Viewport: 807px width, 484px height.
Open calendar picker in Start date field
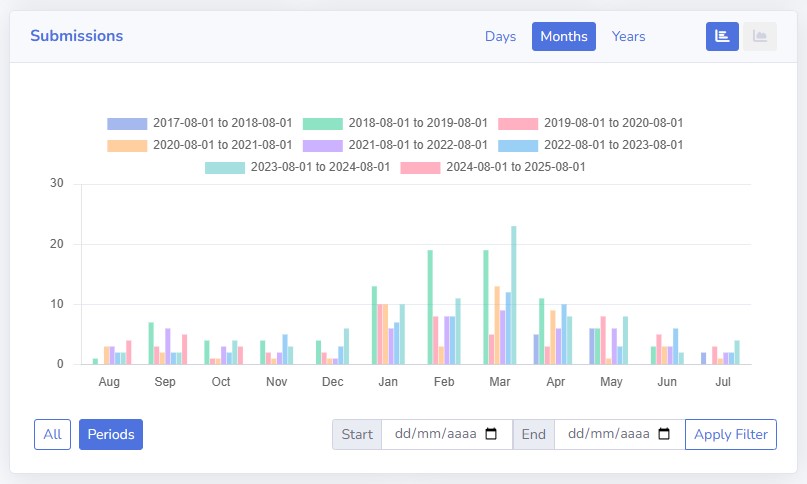491,435
